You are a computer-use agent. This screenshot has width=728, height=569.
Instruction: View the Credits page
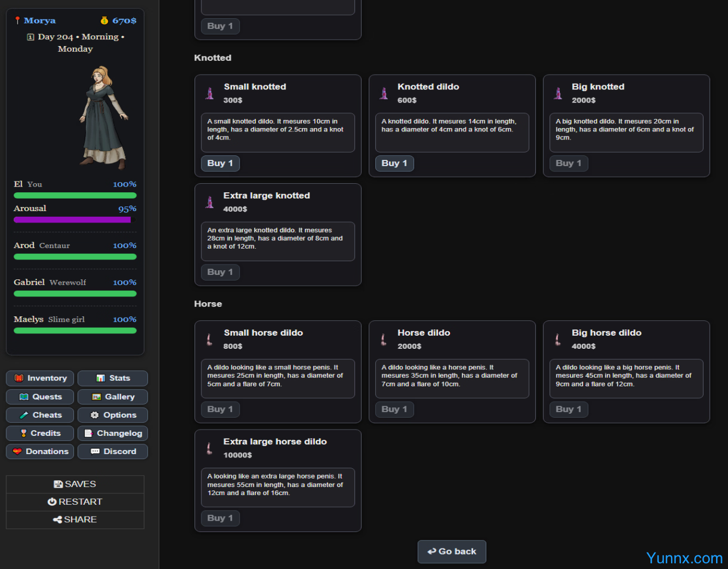click(x=40, y=433)
